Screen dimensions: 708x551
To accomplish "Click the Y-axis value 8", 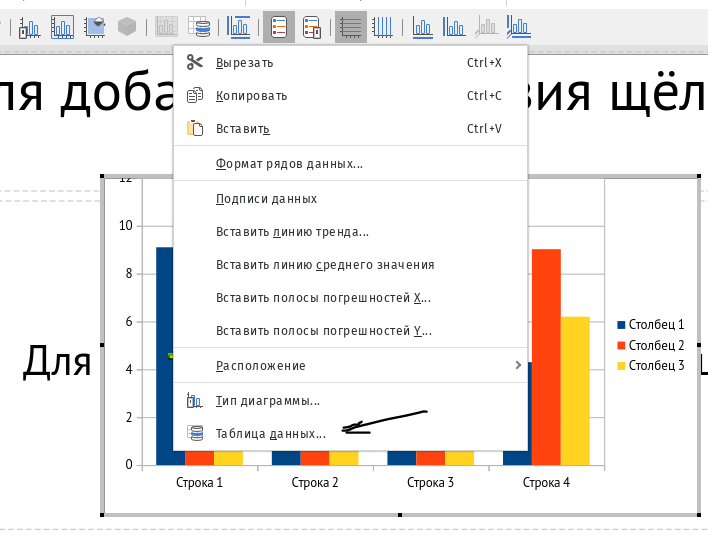I will pyautogui.click(x=129, y=273).
